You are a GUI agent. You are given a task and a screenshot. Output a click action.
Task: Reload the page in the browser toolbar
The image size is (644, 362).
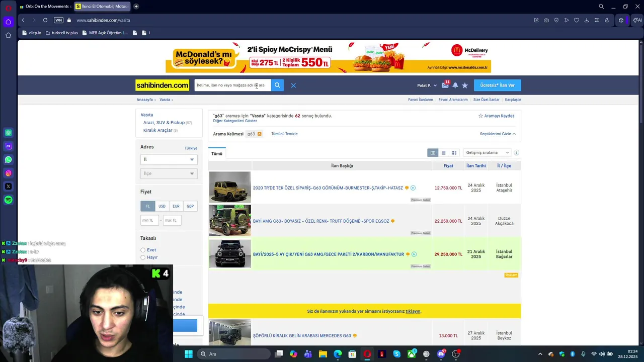45,20
